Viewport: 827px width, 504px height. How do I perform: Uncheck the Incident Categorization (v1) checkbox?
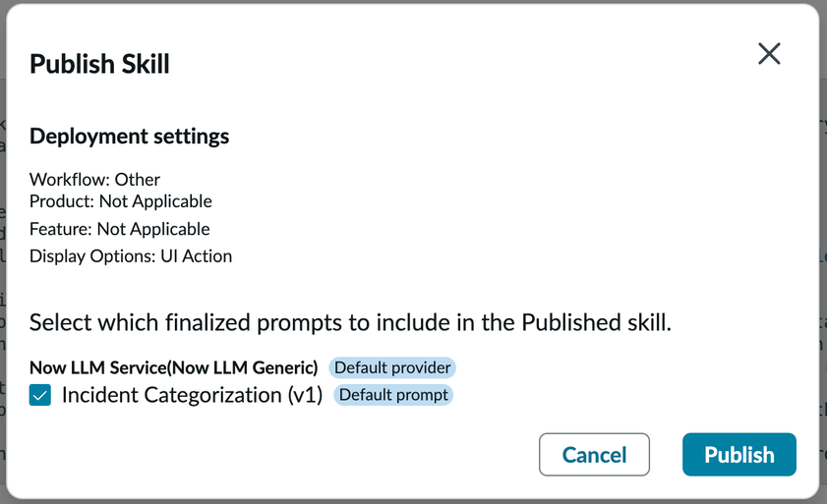[40, 395]
